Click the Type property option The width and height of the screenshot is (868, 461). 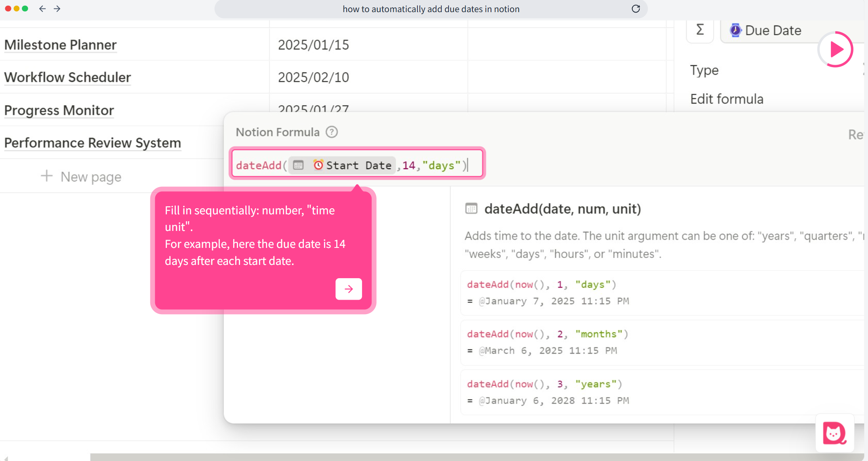pyautogui.click(x=704, y=70)
